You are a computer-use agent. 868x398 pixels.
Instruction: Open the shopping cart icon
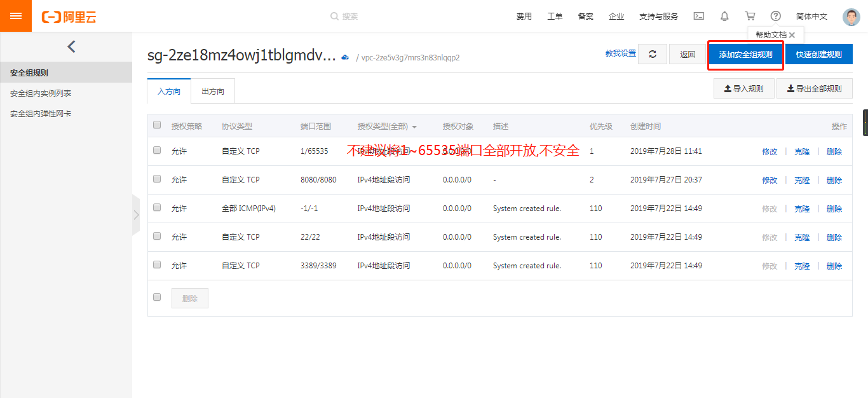[750, 17]
